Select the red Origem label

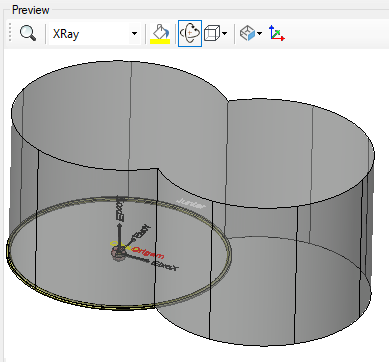[x=148, y=252]
